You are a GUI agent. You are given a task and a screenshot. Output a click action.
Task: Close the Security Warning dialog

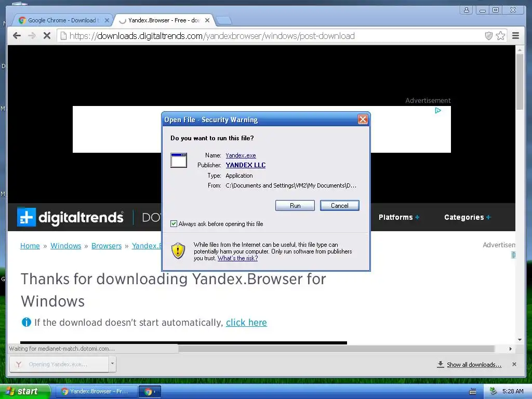pyautogui.click(x=362, y=119)
